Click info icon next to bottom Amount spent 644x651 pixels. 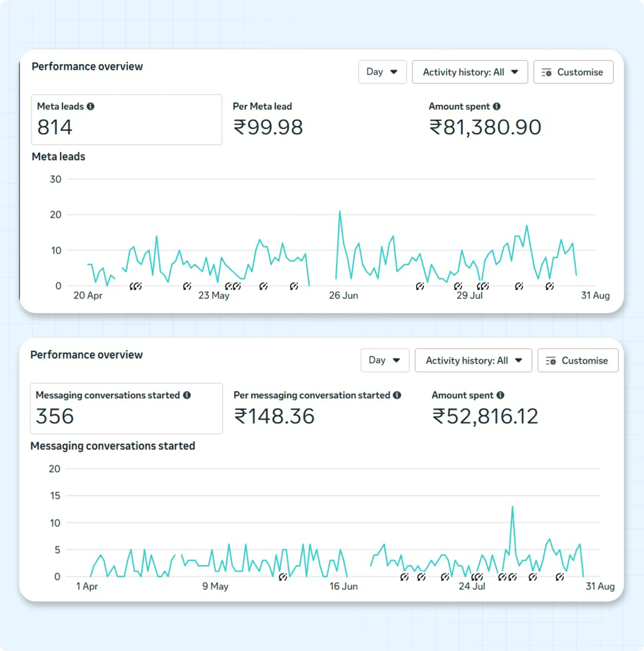click(500, 395)
